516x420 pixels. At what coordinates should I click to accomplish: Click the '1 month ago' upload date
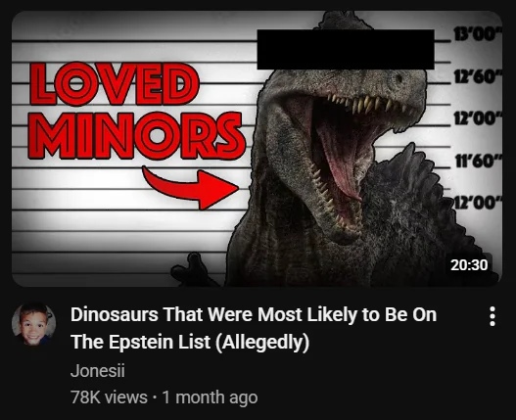210,397
